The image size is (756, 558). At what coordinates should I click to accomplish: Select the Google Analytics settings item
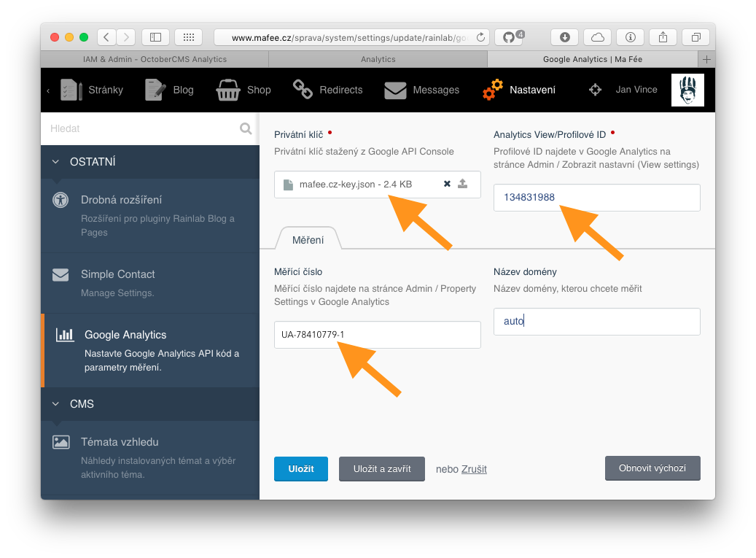coord(150,351)
